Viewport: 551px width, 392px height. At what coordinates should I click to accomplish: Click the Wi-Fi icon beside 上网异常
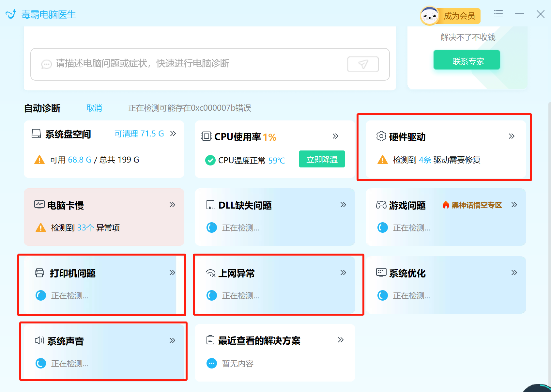tap(210, 273)
